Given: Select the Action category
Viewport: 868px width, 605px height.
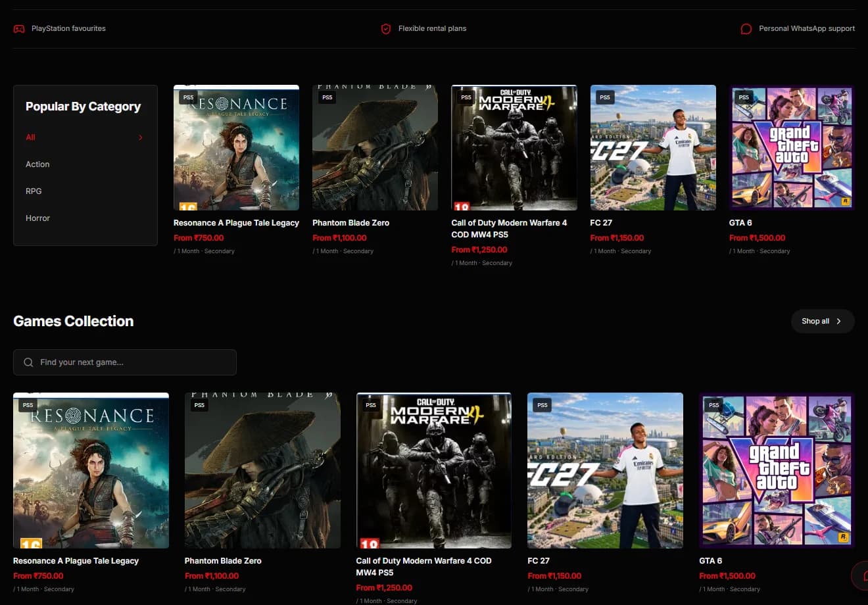Looking at the screenshot, I should [37, 164].
